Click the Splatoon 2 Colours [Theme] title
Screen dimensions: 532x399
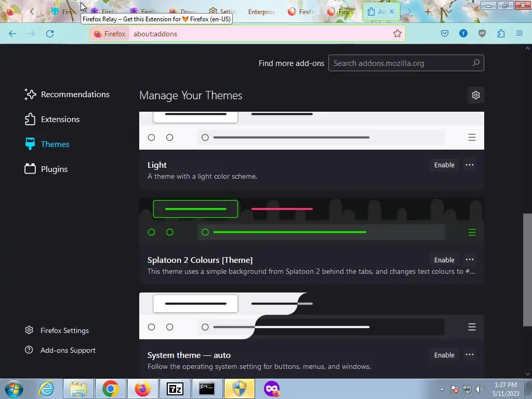(200, 260)
